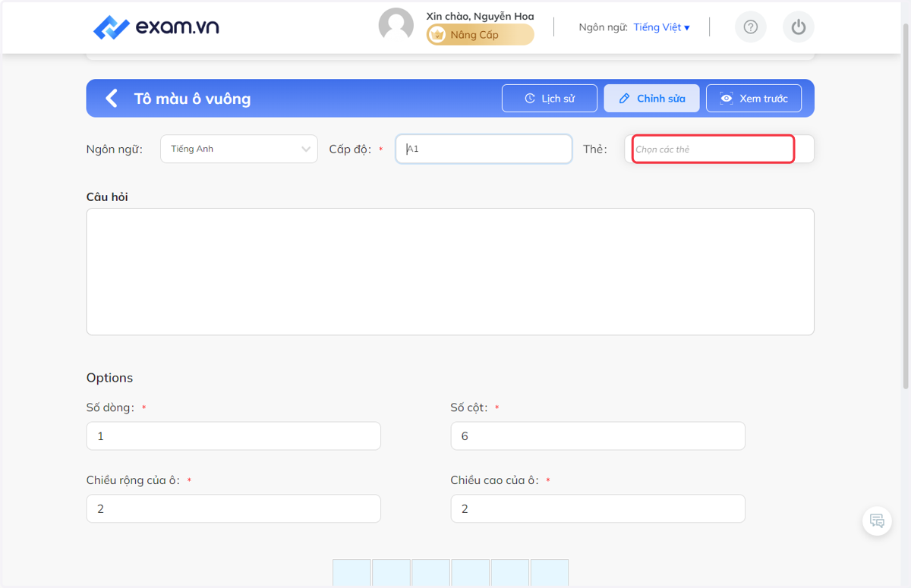The width and height of the screenshot is (911, 588).
Task: Open the help question mark icon
Action: coord(750,27)
